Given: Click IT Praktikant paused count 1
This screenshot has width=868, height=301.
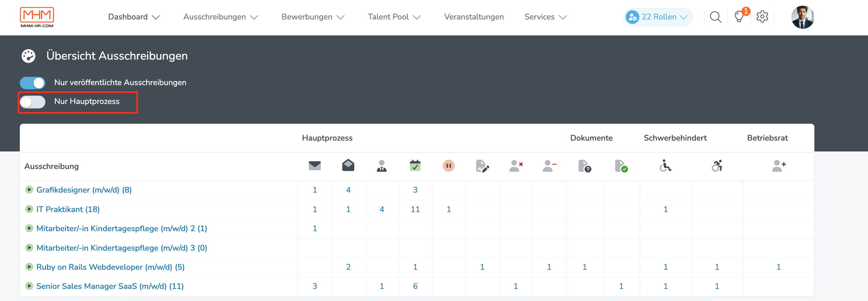Looking at the screenshot, I should pyautogui.click(x=448, y=210).
